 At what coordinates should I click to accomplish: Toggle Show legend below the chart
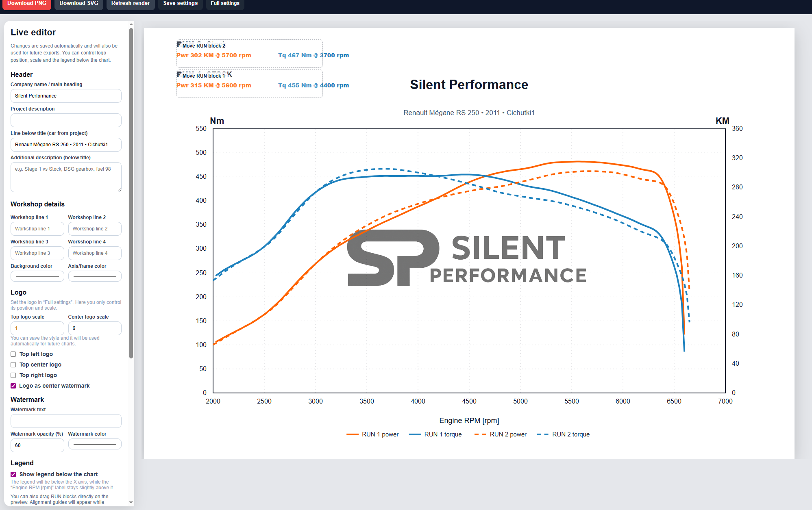click(x=13, y=475)
